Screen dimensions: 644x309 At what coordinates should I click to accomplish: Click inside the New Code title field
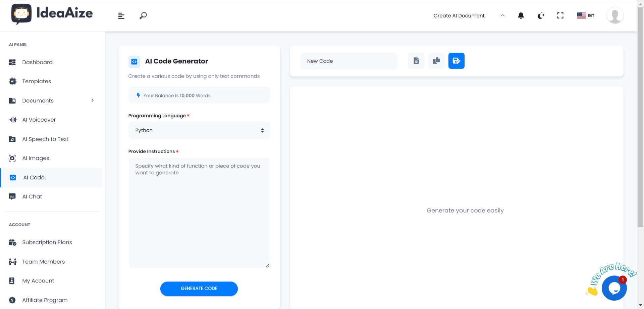click(349, 61)
